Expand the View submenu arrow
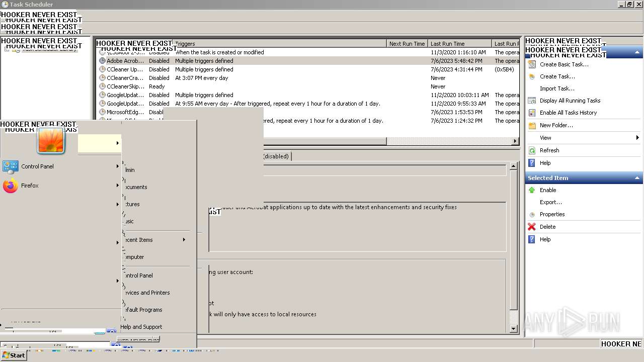644x362 pixels. pyautogui.click(x=637, y=138)
